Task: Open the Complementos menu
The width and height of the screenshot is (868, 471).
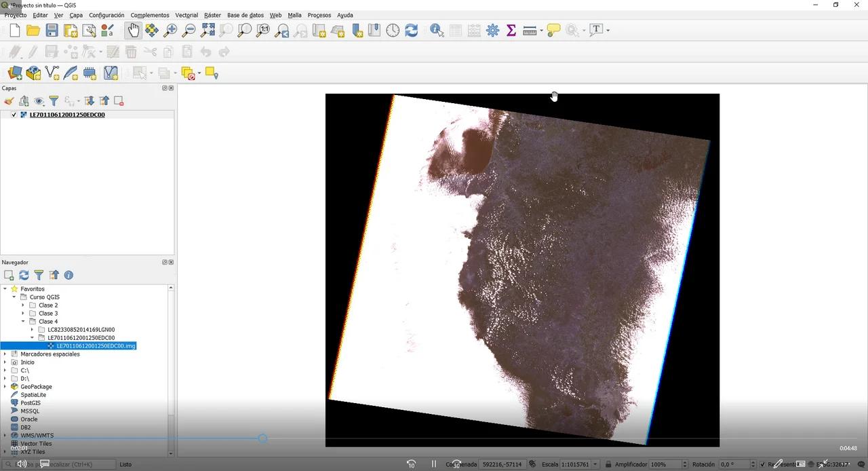Action: pos(150,15)
